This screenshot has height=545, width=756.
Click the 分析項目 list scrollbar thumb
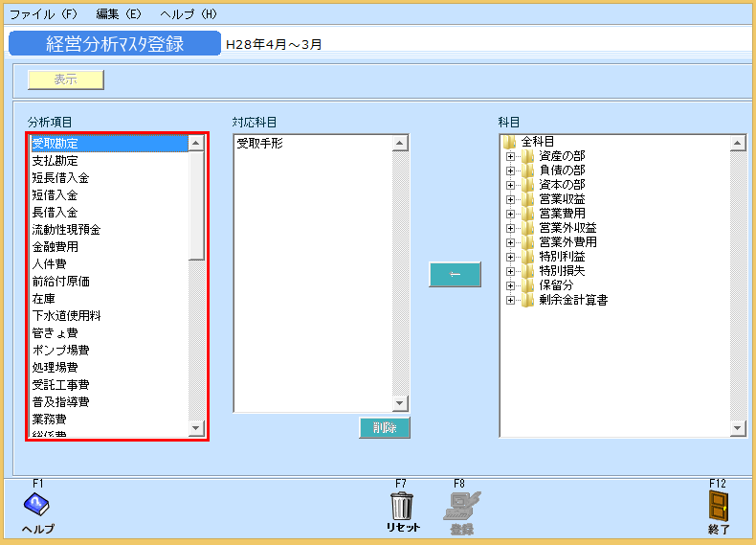pyautogui.click(x=196, y=206)
